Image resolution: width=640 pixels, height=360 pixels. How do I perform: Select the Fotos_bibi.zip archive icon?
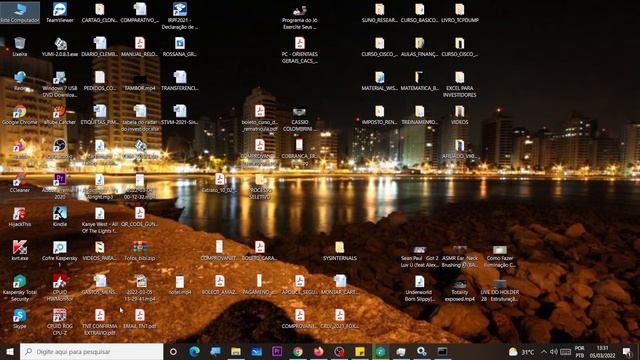pos(140,251)
